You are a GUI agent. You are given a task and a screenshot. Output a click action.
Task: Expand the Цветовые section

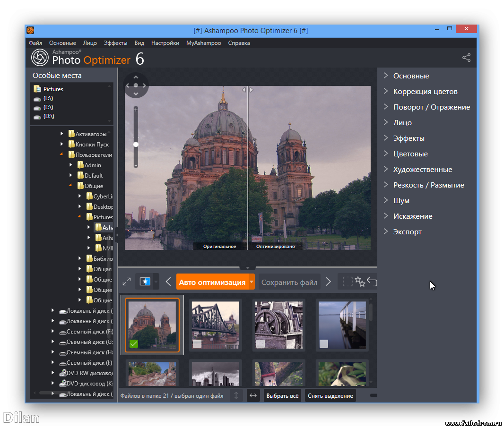406,154
